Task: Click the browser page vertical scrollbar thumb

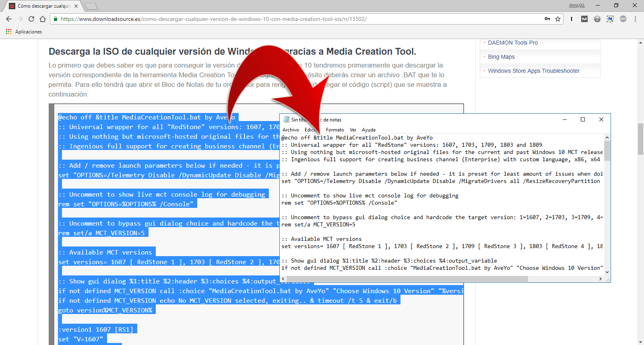Action: pos(640,139)
